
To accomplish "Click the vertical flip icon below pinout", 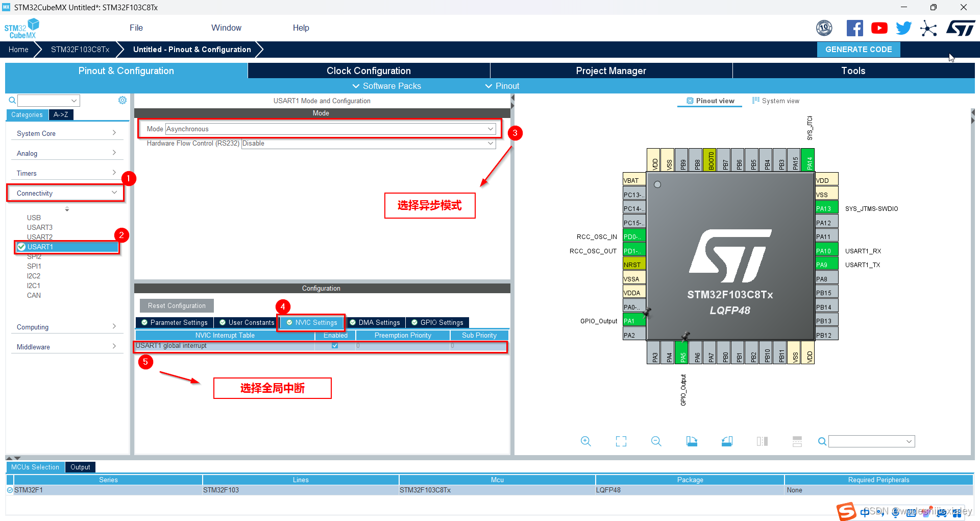I will click(x=797, y=441).
